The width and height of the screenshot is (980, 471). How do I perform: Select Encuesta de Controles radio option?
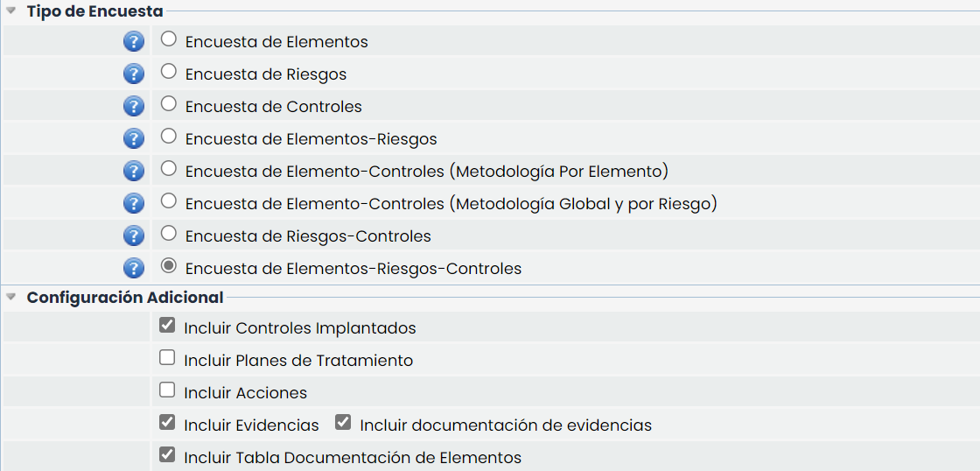point(169,104)
